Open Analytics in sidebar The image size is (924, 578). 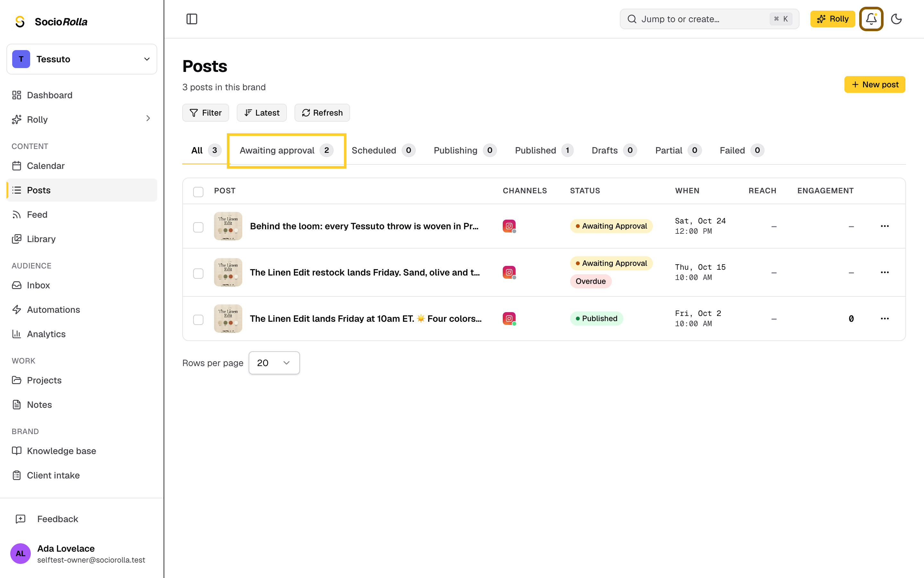tap(82, 334)
